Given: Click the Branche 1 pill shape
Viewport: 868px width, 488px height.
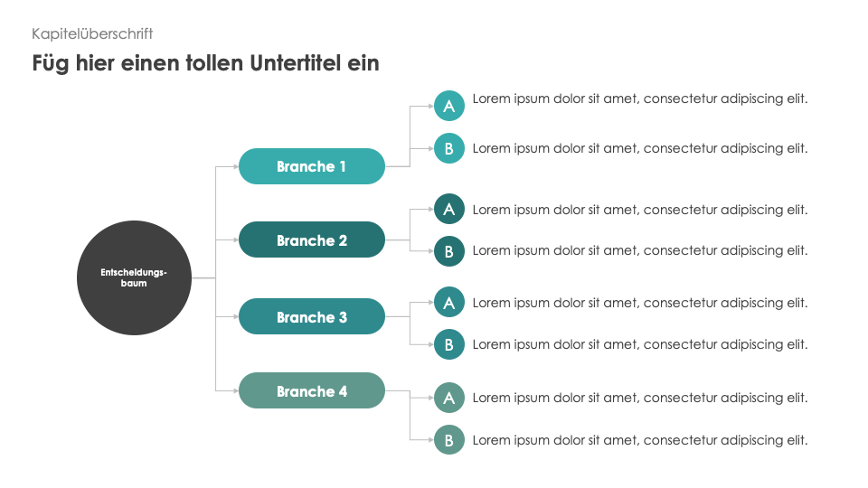Looking at the screenshot, I should coord(312,166).
